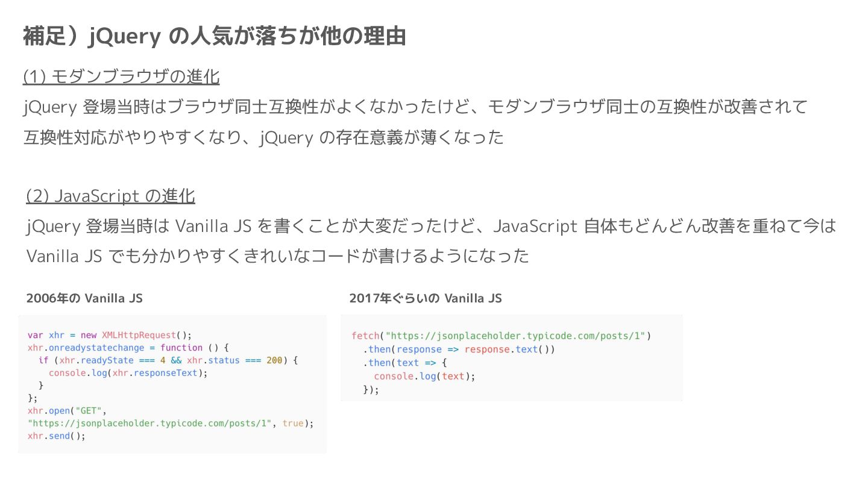Viewport: 868px width, 488px height.
Task: Click 'console.log(text);' in the 2017 snippet
Action: [425, 377]
